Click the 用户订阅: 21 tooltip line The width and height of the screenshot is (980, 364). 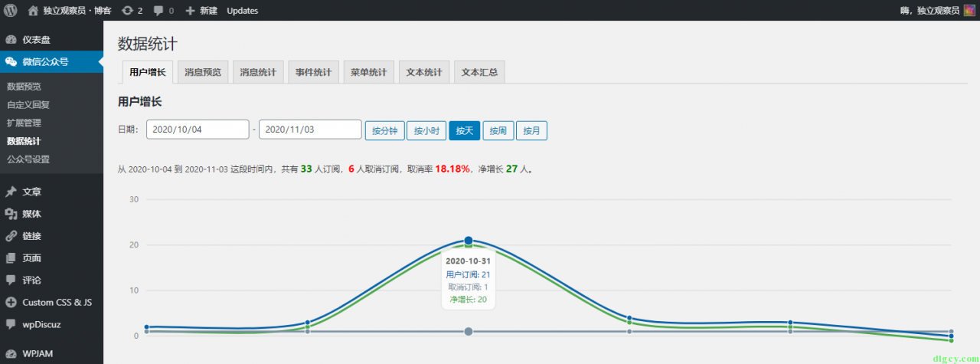(468, 274)
